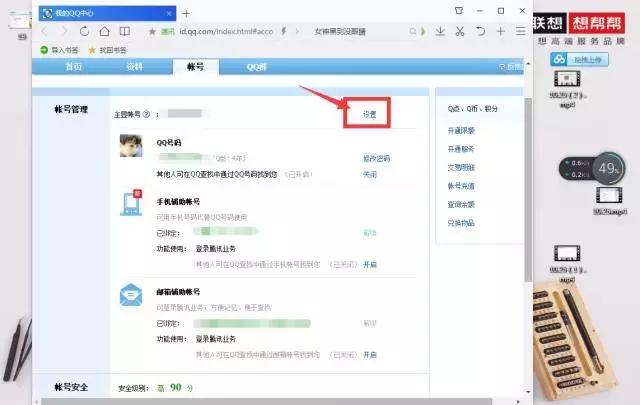Switch to the 资料 tab
640x405 pixels.
(x=134, y=67)
